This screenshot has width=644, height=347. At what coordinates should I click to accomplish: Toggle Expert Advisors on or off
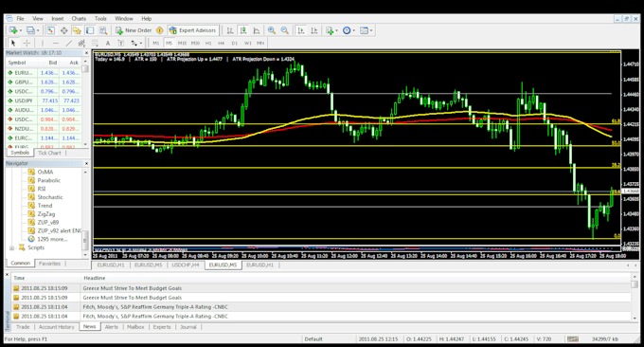192,30
